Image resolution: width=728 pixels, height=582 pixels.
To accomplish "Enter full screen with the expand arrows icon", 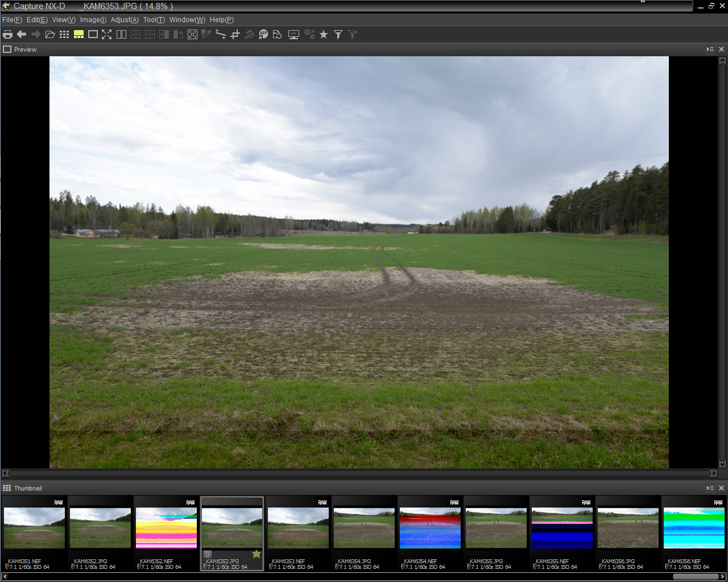I will (x=107, y=35).
